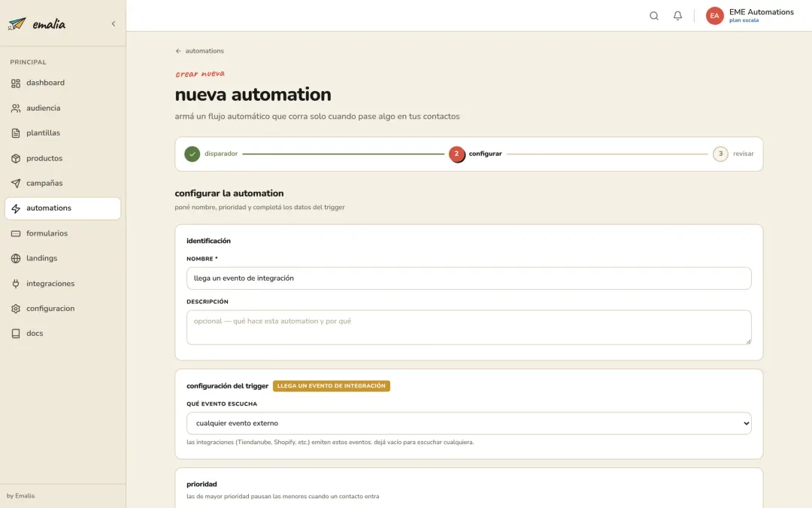The width and height of the screenshot is (812, 508).
Task: Click the plantillas document icon
Action: point(16,133)
